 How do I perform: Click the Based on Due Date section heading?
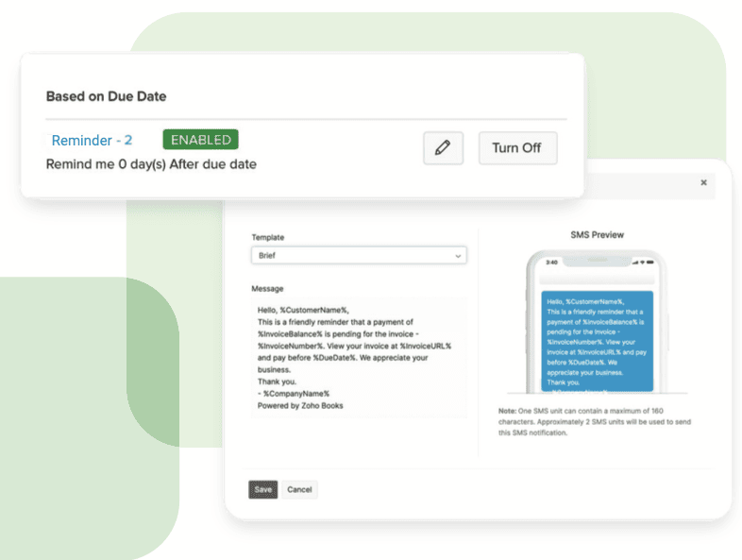[106, 96]
